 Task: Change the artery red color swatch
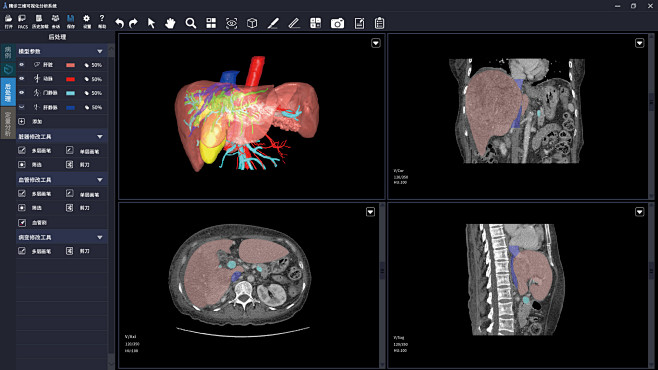(70, 79)
